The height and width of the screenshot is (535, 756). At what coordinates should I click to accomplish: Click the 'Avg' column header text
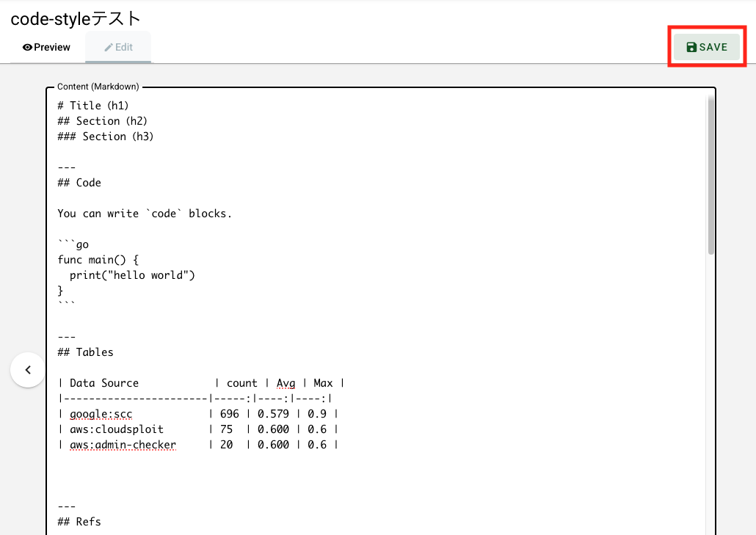point(286,383)
